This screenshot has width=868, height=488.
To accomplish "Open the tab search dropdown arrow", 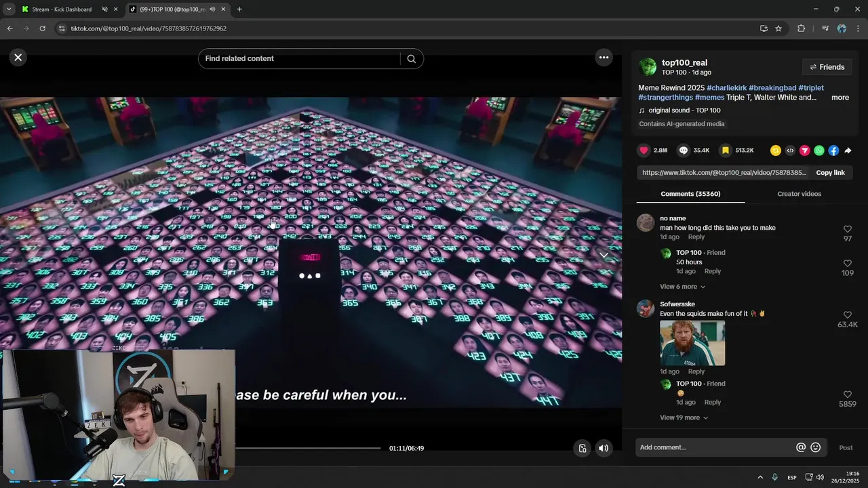I will click(x=9, y=9).
